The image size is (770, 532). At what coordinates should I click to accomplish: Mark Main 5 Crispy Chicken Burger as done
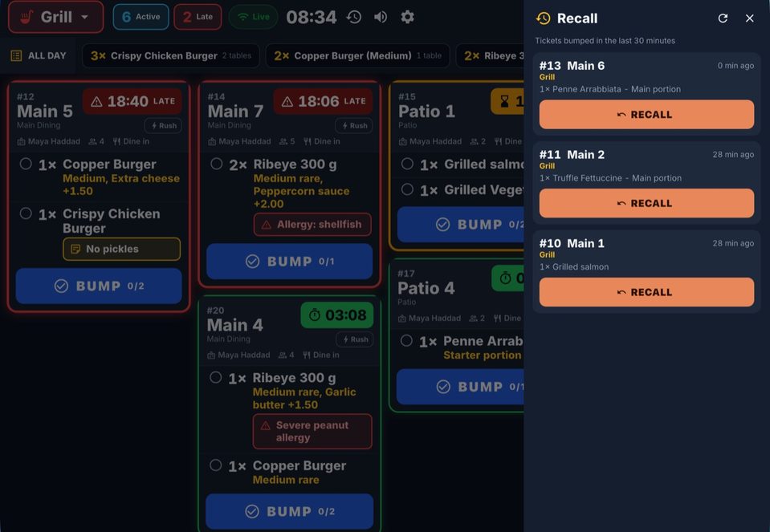[26, 213]
